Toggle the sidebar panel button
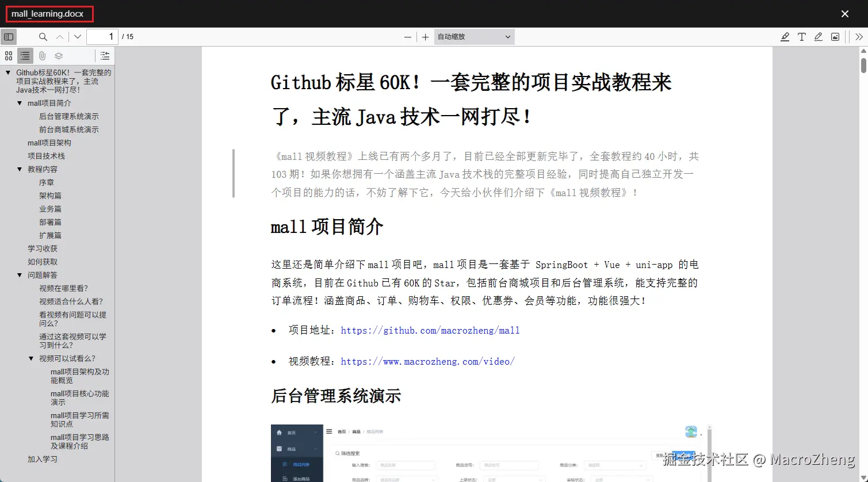The image size is (868, 482). pyautogui.click(x=9, y=37)
